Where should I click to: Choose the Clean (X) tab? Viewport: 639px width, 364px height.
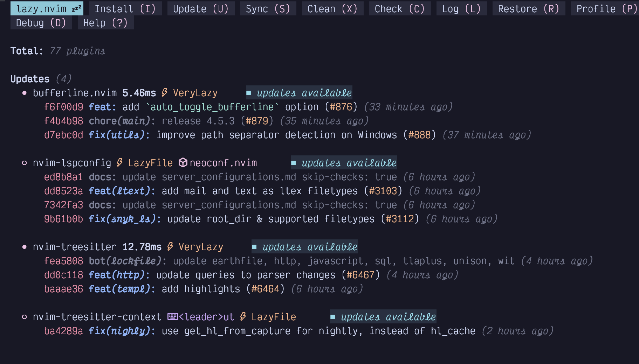[x=332, y=9]
